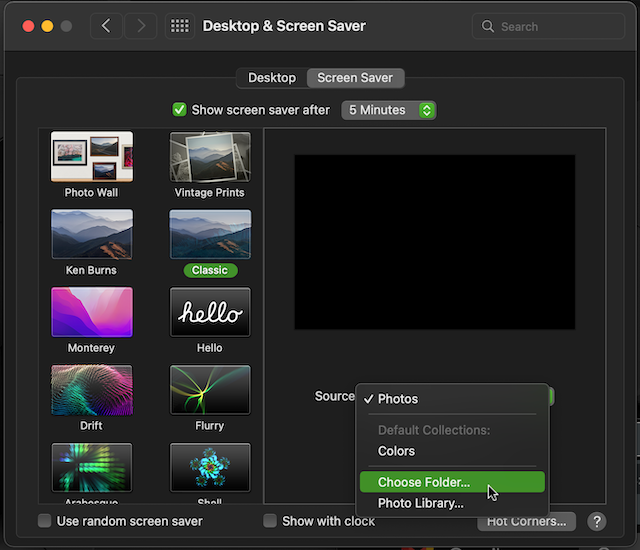Switch to the Desktop tab

pyautogui.click(x=272, y=78)
